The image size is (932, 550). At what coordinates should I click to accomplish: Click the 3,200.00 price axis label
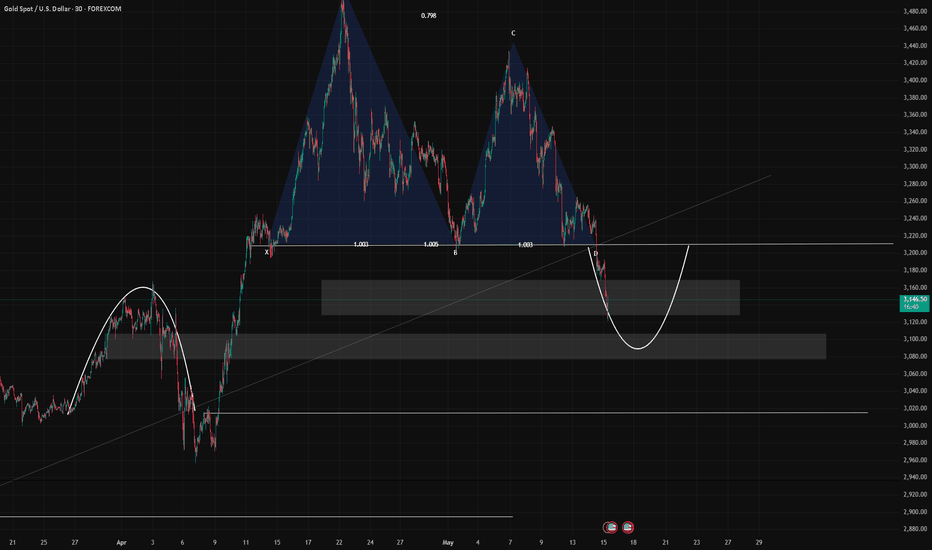[x=915, y=253]
